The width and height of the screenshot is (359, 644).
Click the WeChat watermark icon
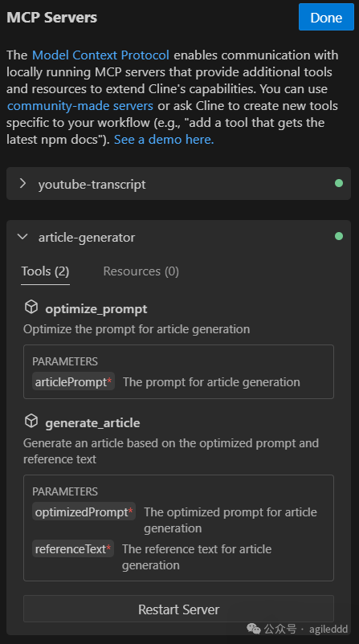pyautogui.click(x=254, y=629)
